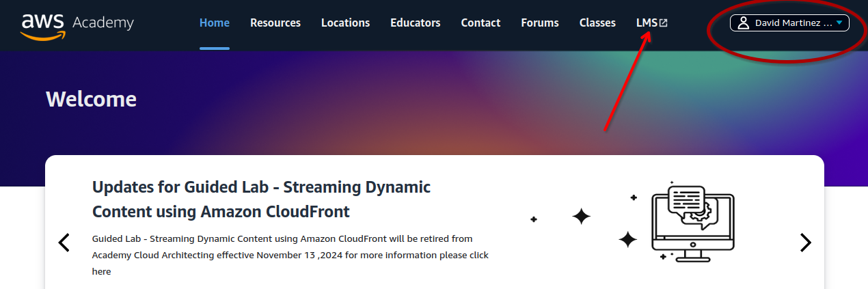Image resolution: width=868 pixels, height=289 pixels.
Task: Click the user profile avatar icon
Action: [744, 23]
